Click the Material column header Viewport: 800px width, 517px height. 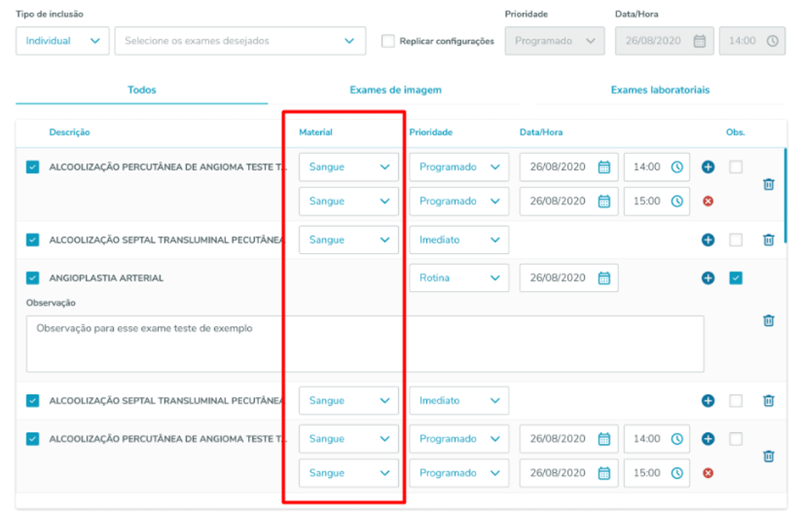[x=315, y=132]
